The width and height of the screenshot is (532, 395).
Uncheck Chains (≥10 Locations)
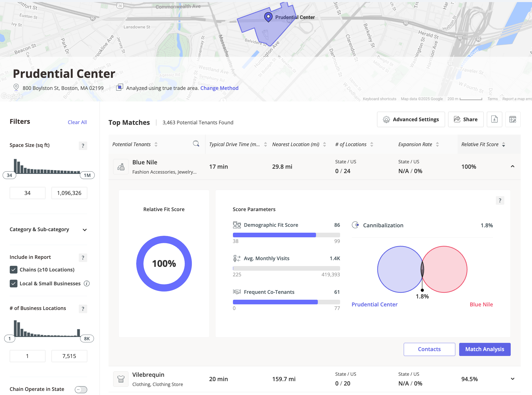pyautogui.click(x=13, y=270)
